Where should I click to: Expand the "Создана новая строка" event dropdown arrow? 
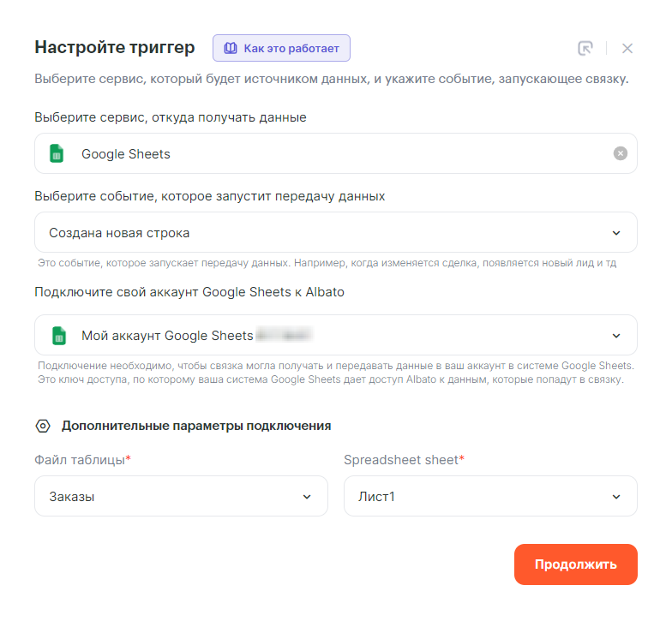pos(616,233)
